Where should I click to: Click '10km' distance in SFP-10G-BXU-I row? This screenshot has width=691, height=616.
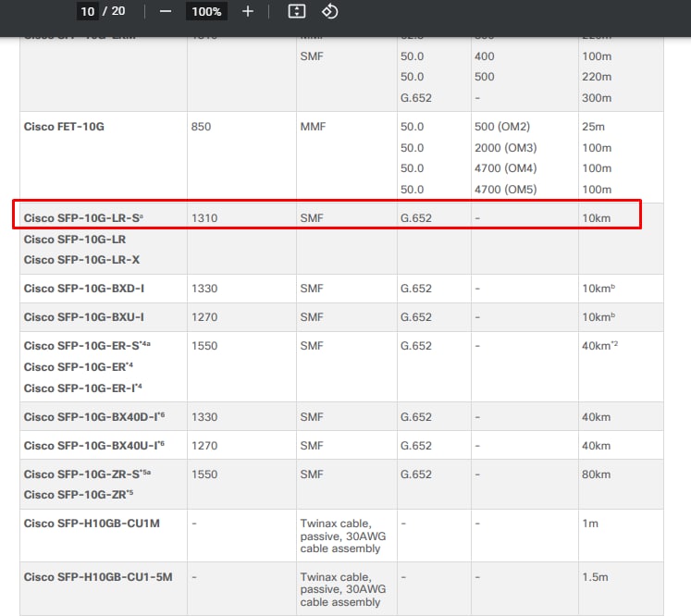(597, 317)
